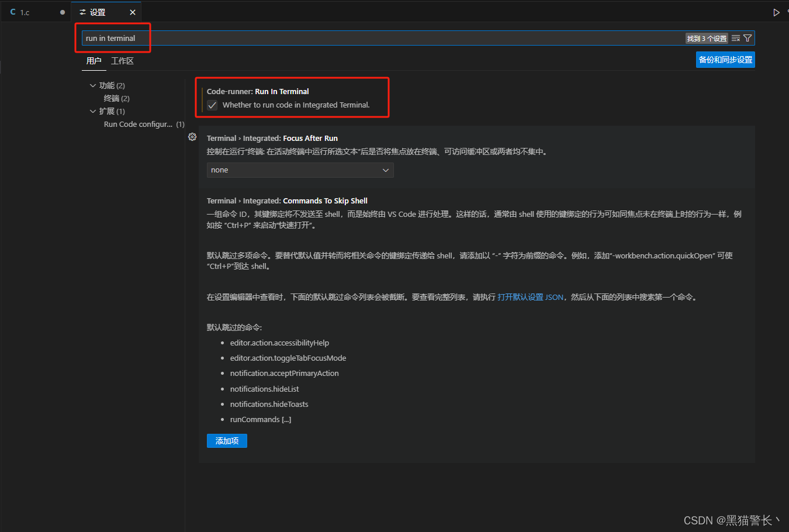The height and width of the screenshot is (532, 789).
Task: Click the Code-runner: Run In Terminal title
Action: (258, 91)
